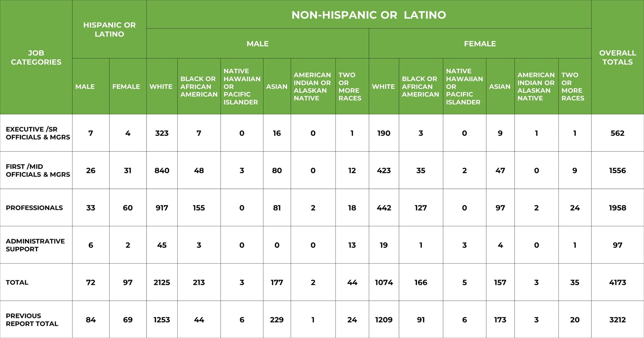
Task: Click the value 84 in Previous Report row
Action: click(91, 320)
